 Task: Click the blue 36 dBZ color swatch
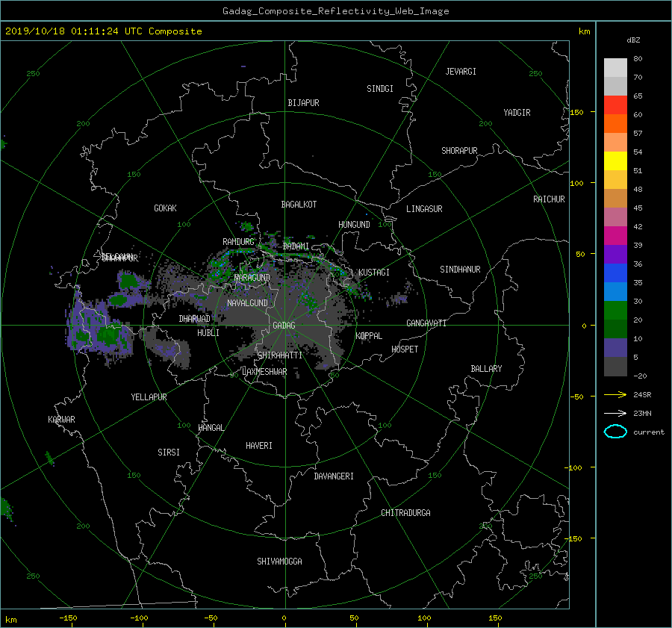[615, 273]
